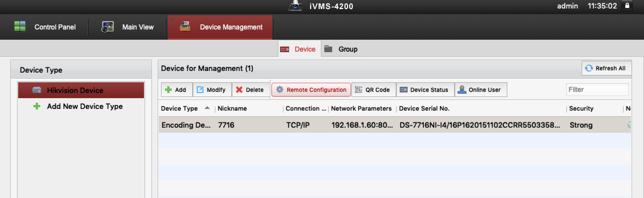Click the Modify pencil icon

pyautogui.click(x=200, y=90)
